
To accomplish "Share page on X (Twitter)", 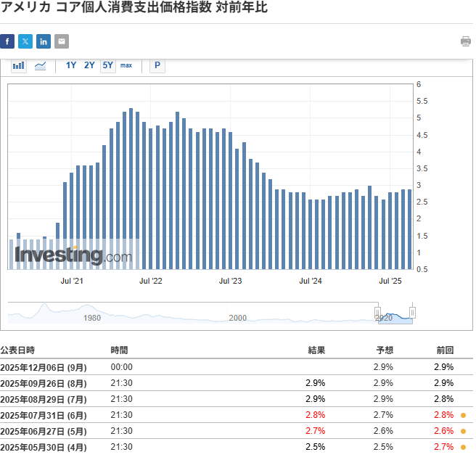I will point(25,41).
